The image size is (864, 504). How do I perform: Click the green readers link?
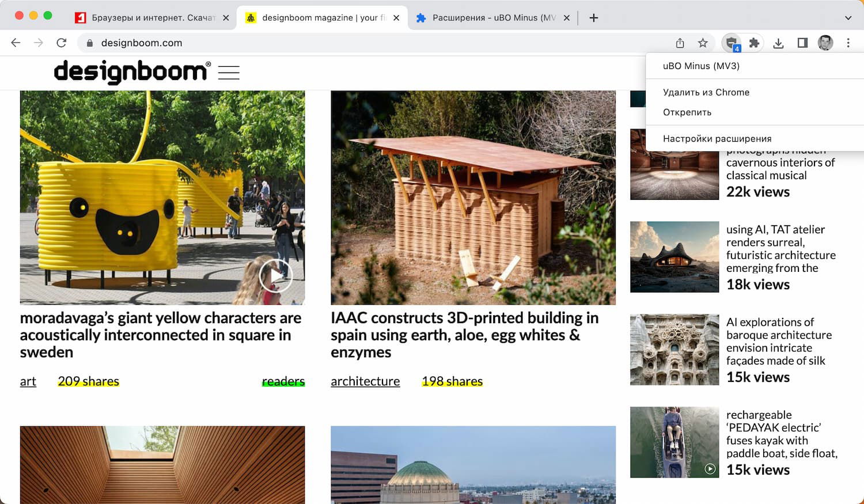(x=283, y=381)
